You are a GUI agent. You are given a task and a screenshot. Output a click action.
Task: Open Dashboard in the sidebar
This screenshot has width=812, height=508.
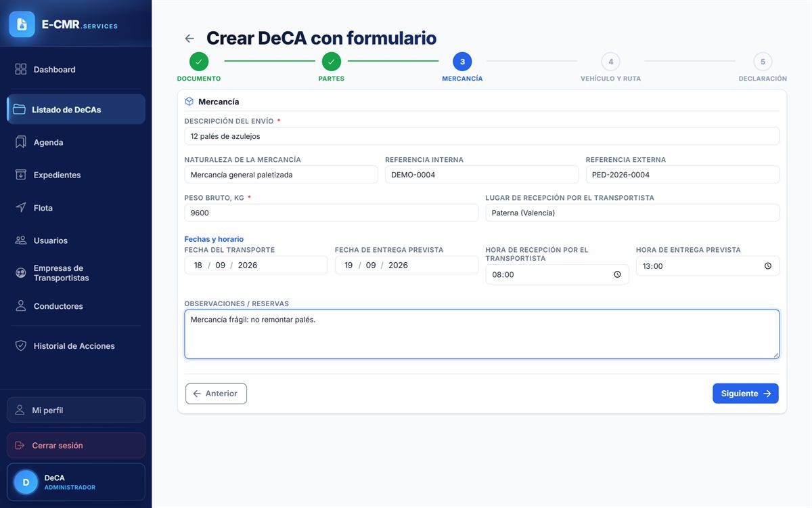pyautogui.click(x=76, y=69)
